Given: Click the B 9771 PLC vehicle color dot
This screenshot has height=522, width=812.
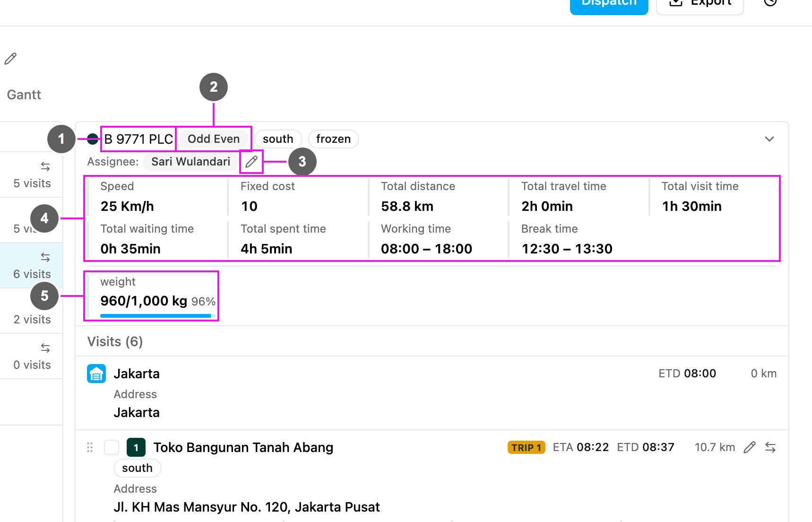Looking at the screenshot, I should tap(93, 139).
